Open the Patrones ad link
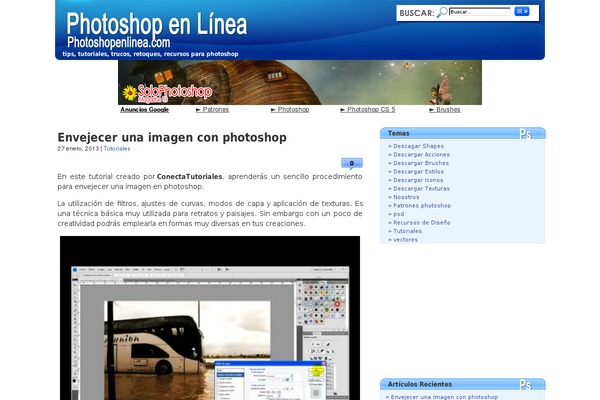The width and height of the screenshot is (600, 400). (212, 109)
